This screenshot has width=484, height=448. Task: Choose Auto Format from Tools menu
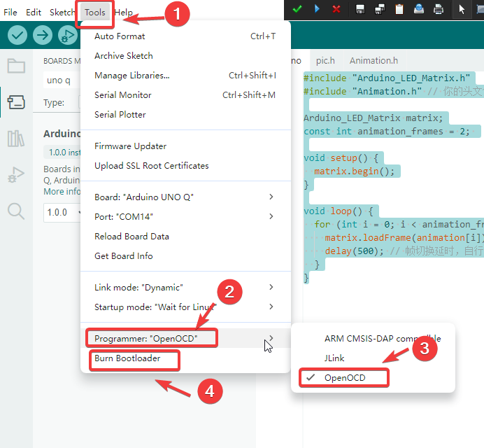click(185, 36)
